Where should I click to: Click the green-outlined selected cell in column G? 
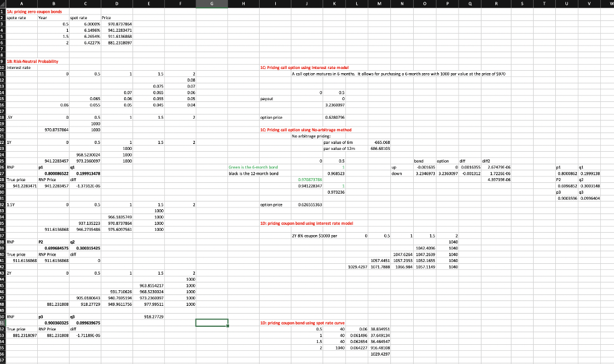point(211,323)
